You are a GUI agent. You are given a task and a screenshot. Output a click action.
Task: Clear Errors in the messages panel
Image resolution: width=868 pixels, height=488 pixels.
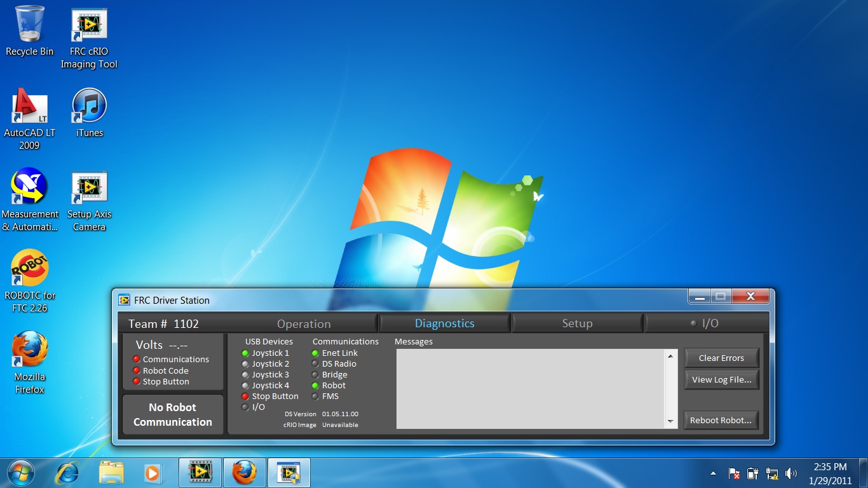coord(721,358)
